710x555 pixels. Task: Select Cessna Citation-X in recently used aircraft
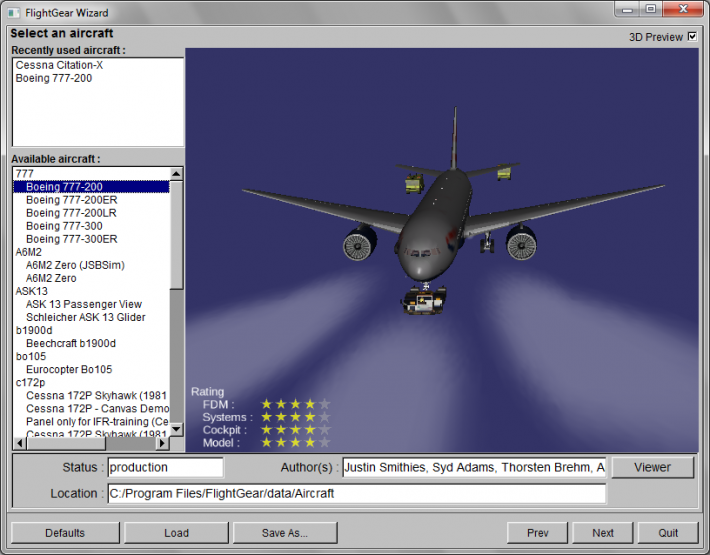click(59, 65)
